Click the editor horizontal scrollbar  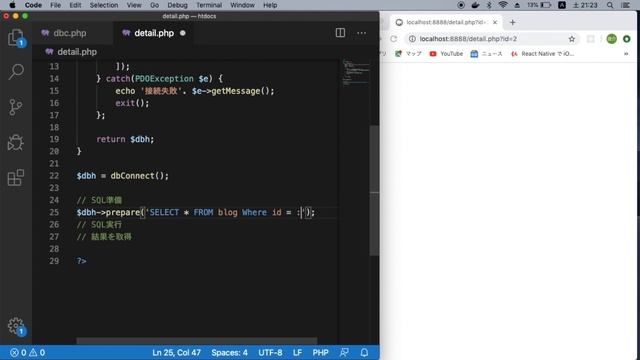(x=197, y=340)
